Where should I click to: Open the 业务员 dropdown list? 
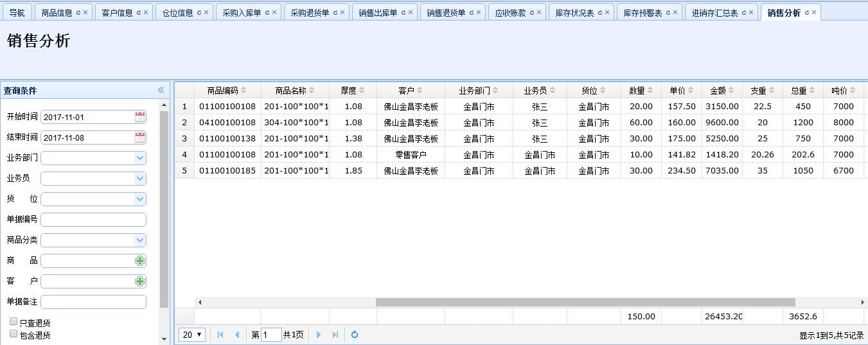click(x=140, y=179)
